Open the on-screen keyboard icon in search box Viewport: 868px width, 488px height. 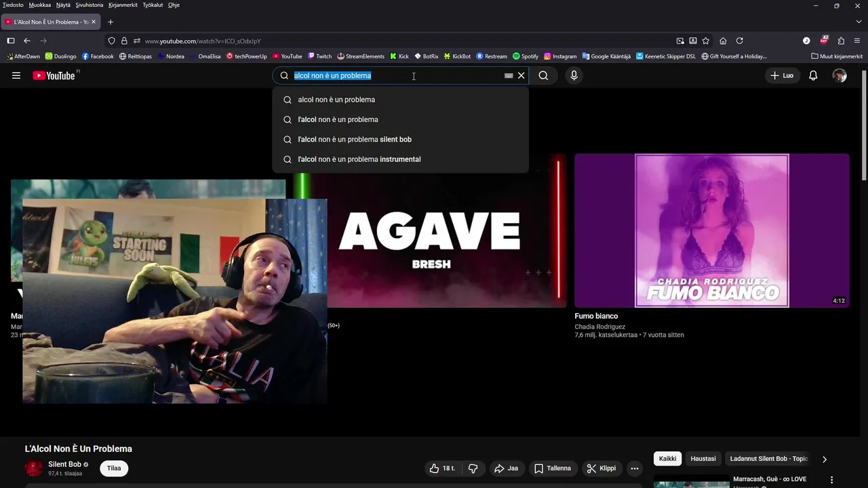tap(509, 76)
